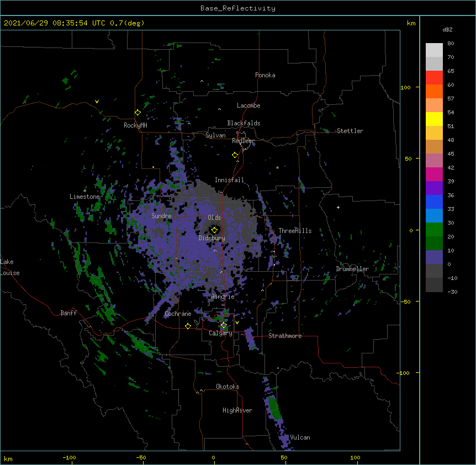Click the Okotoks label
Viewport: 476px width, 465px height.
pyautogui.click(x=228, y=387)
